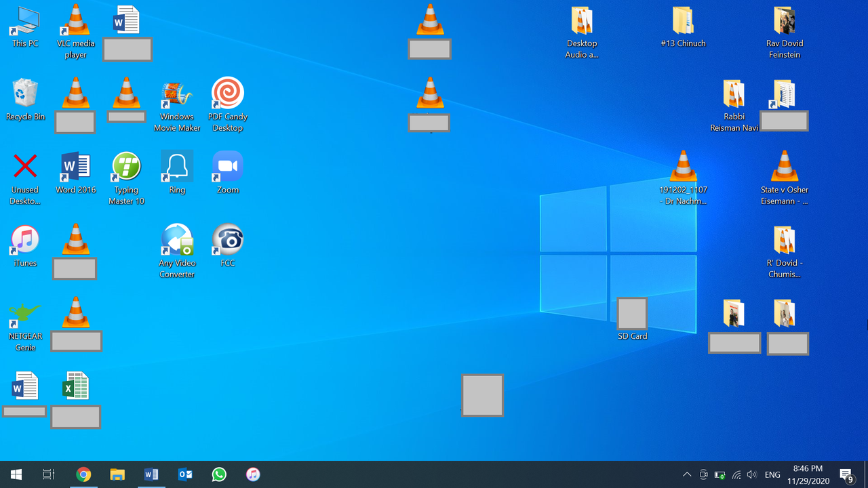Launch the VLC media player shortcut

(x=75, y=27)
